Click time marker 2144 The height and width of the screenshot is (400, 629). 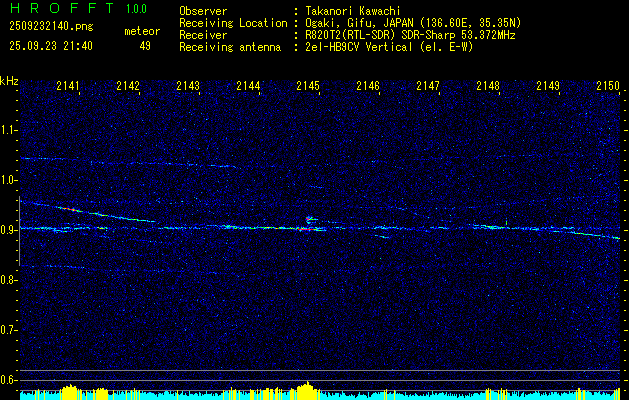click(x=248, y=85)
